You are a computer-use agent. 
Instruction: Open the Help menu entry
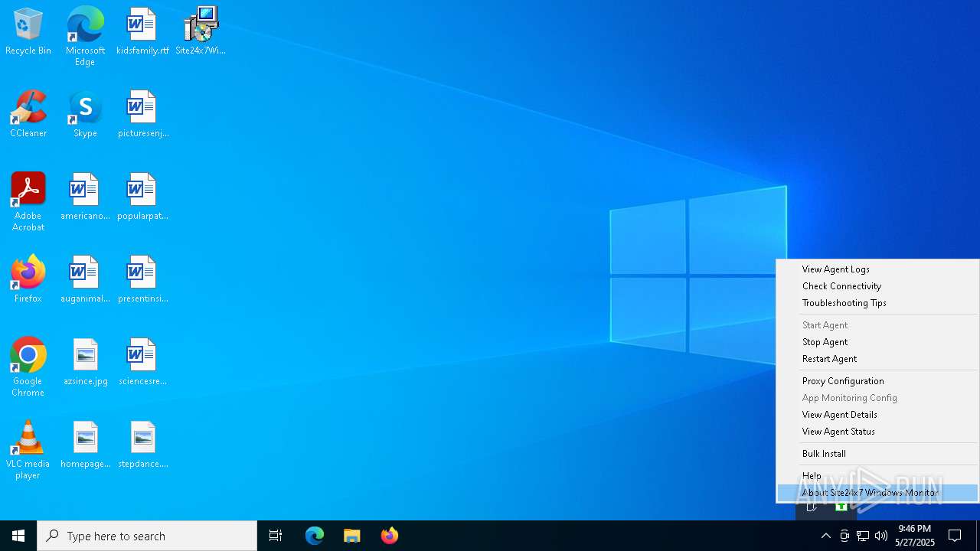[x=877, y=476]
